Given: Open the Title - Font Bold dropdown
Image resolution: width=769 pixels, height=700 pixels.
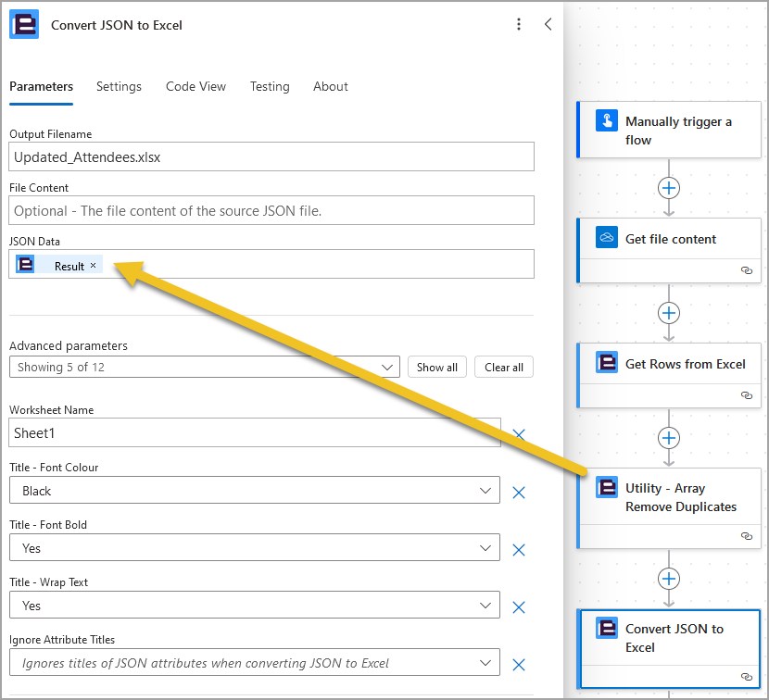Looking at the screenshot, I should click(255, 547).
